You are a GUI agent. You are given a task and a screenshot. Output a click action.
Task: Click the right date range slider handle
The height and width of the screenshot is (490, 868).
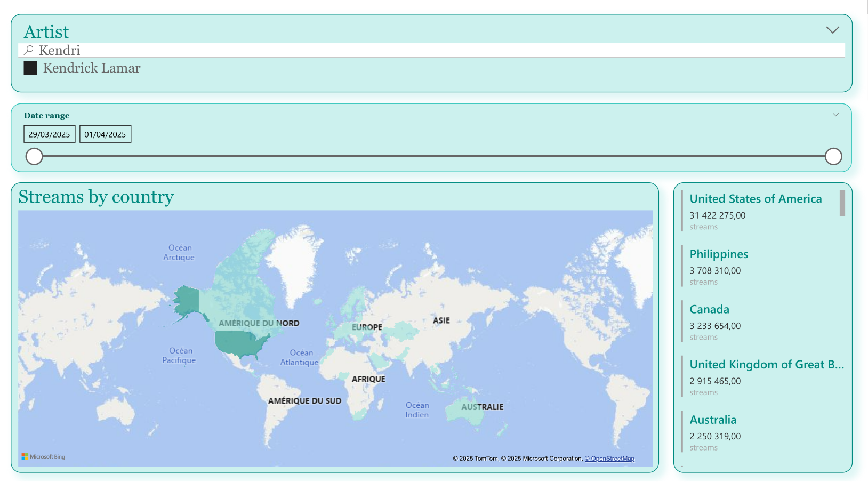[833, 157]
